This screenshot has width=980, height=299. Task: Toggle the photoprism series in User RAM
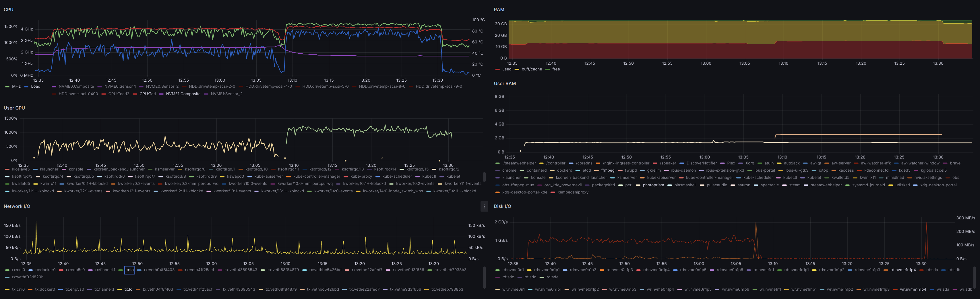tap(653, 185)
